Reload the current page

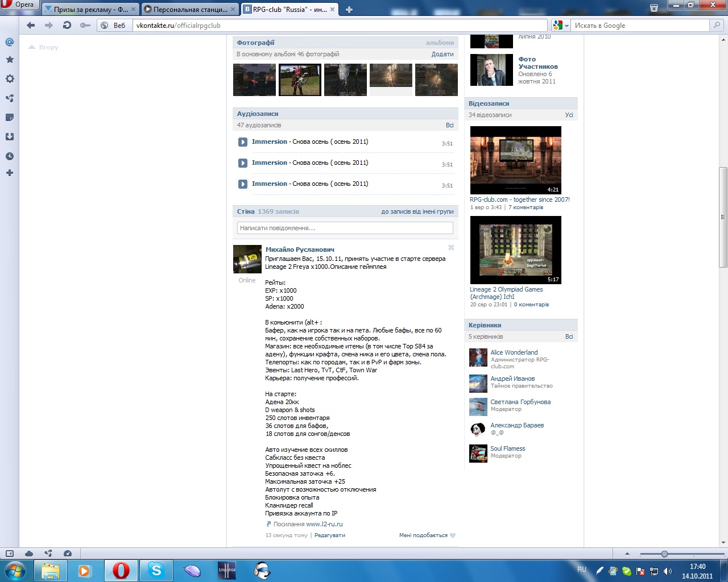[x=67, y=25]
